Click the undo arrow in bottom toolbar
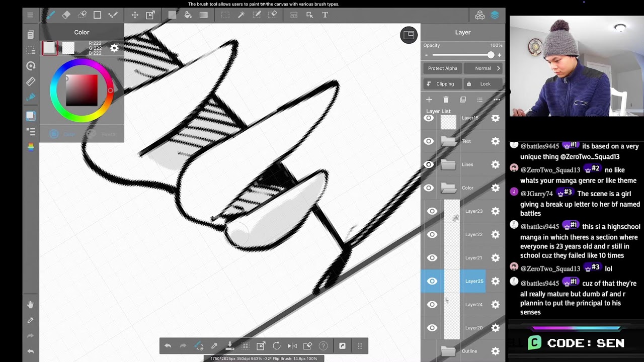Viewport: 644px width, 362px height. pyautogui.click(x=168, y=346)
